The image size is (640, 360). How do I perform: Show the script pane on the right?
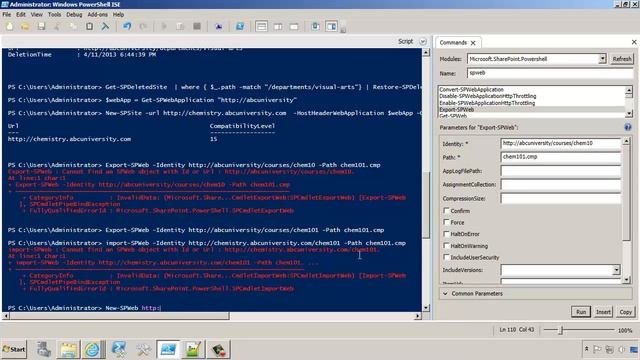(278, 27)
